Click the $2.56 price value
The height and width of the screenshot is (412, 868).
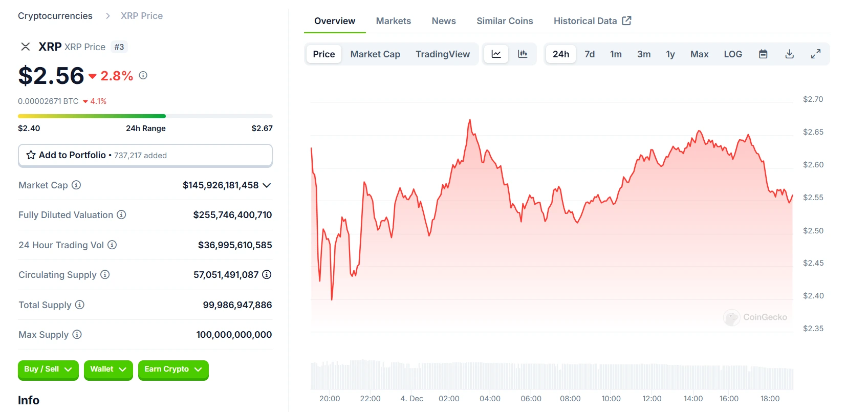(51, 76)
